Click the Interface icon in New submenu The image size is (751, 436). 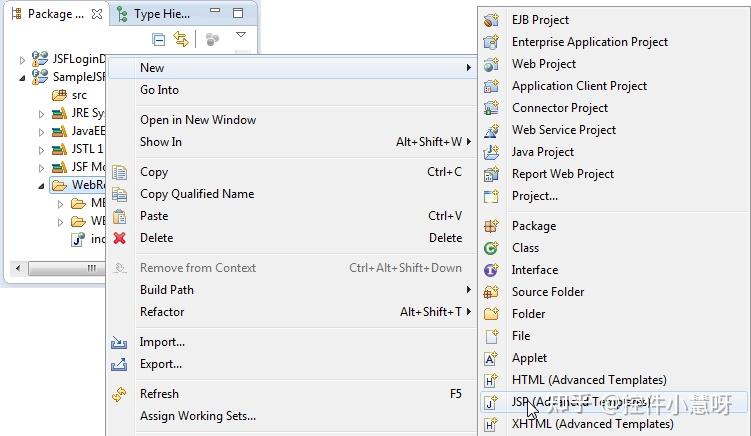click(491, 270)
